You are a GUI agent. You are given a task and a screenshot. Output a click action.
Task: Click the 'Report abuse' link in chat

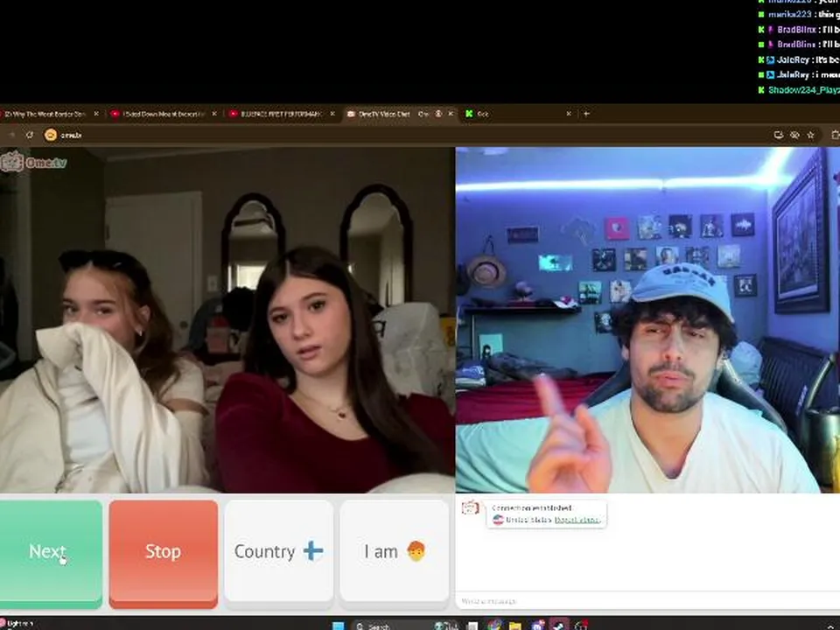[577, 520]
